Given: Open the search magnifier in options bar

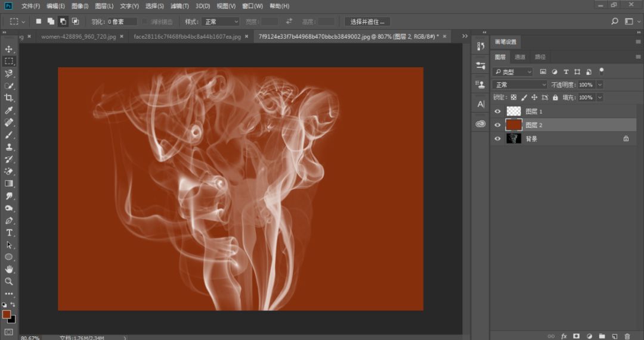Looking at the screenshot, I should (615, 21).
